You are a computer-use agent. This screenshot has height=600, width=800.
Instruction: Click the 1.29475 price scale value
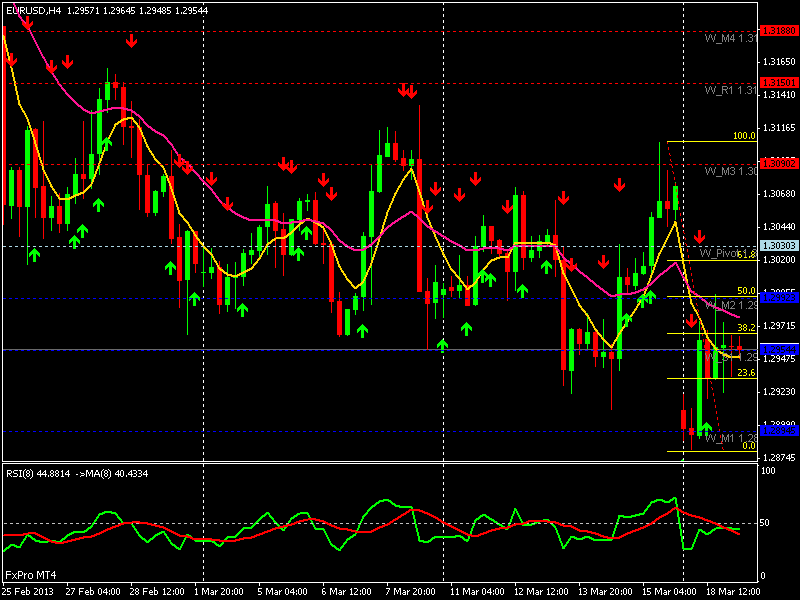[x=779, y=359]
